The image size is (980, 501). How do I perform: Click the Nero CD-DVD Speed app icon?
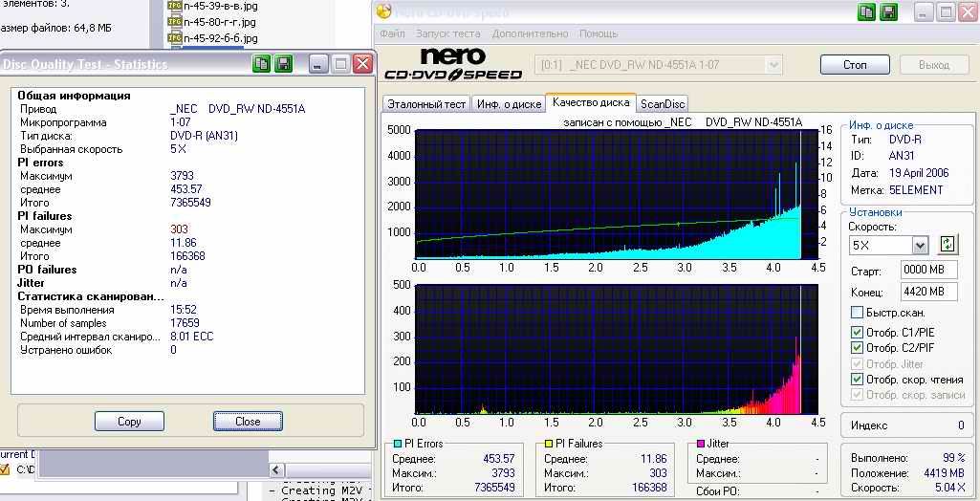coord(383,11)
